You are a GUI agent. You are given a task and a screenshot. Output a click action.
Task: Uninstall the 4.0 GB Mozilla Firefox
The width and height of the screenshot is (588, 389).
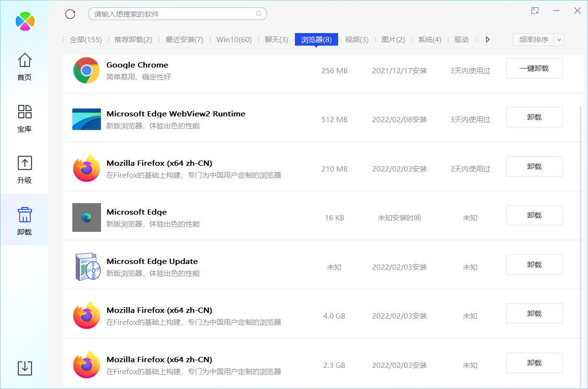[x=534, y=314]
